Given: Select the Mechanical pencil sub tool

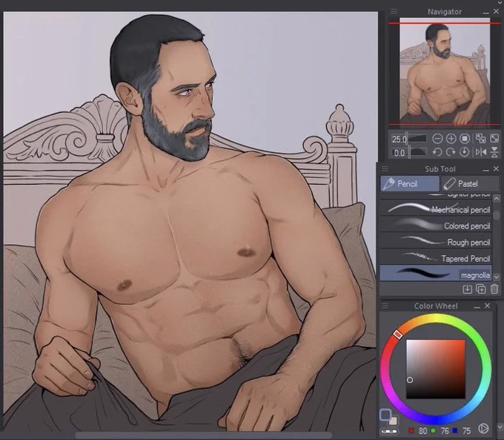Looking at the screenshot, I should 436,208.
